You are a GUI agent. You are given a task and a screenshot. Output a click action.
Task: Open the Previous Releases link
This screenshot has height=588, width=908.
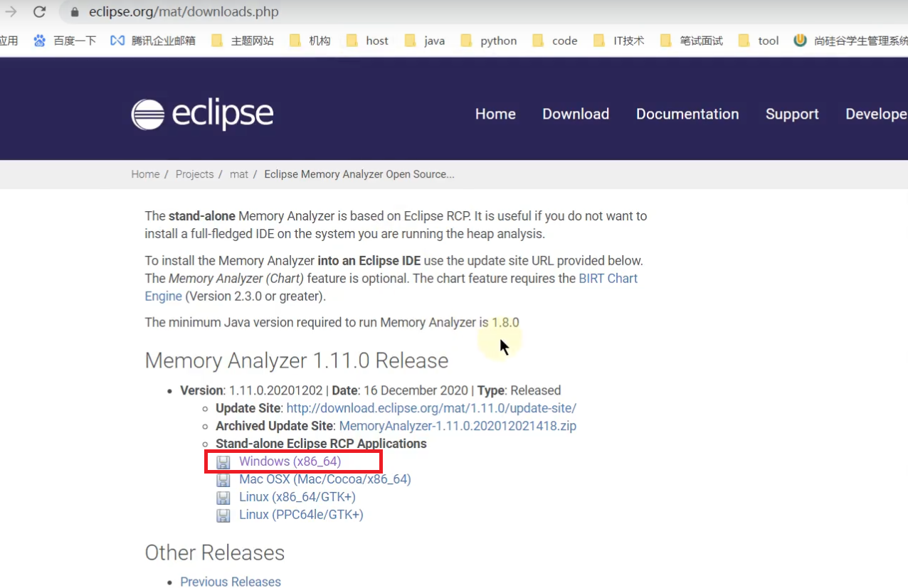(231, 582)
